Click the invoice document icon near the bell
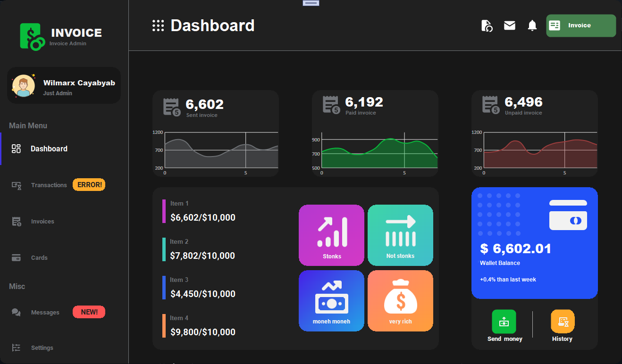622x364 pixels. pos(487,26)
